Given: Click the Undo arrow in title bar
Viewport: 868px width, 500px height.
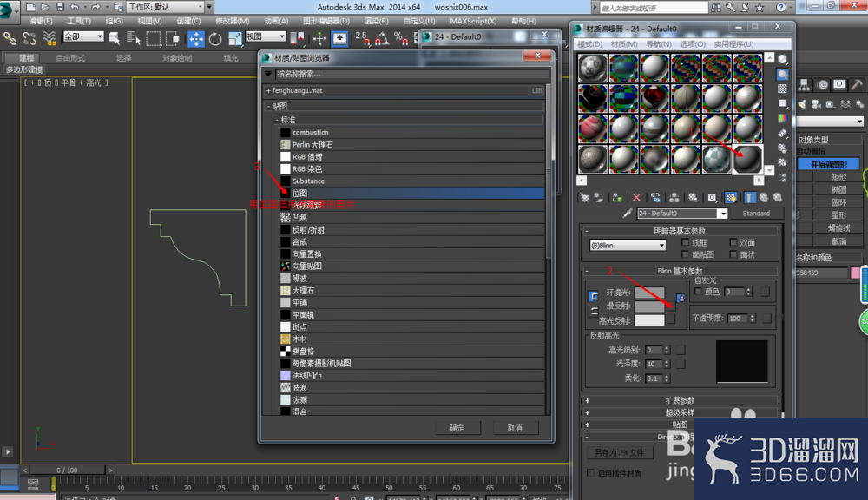Looking at the screenshot, I should [75, 7].
